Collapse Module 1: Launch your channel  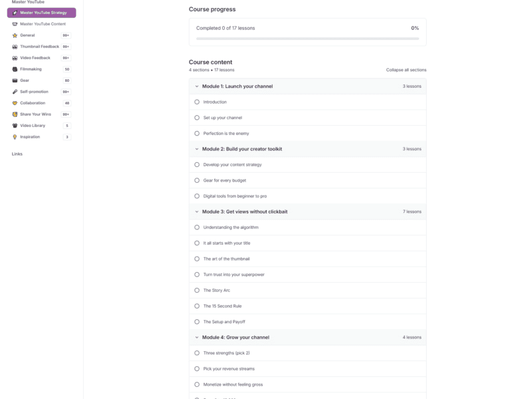point(196,86)
